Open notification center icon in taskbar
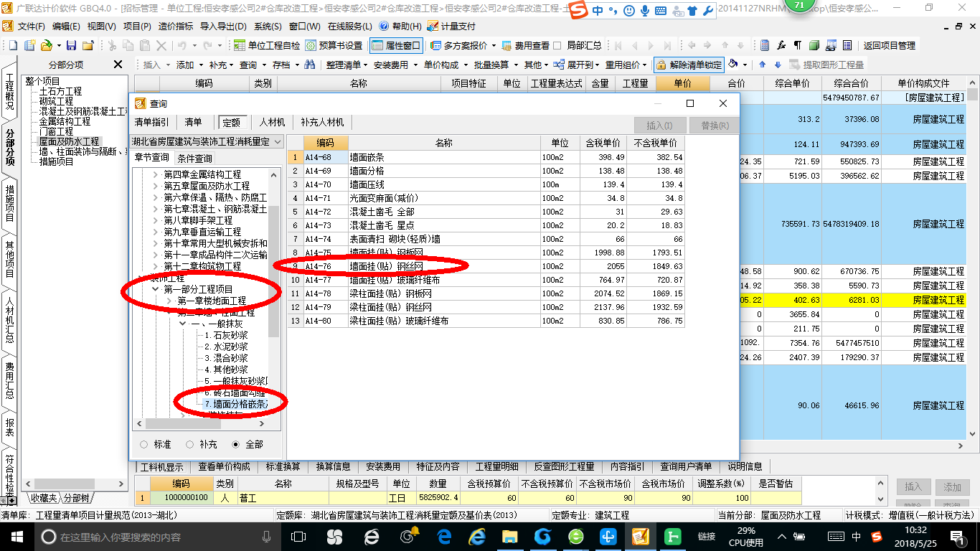 (958, 536)
